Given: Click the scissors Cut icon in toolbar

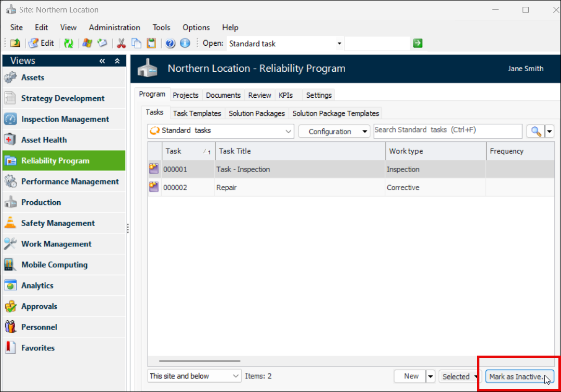Looking at the screenshot, I should 121,44.
